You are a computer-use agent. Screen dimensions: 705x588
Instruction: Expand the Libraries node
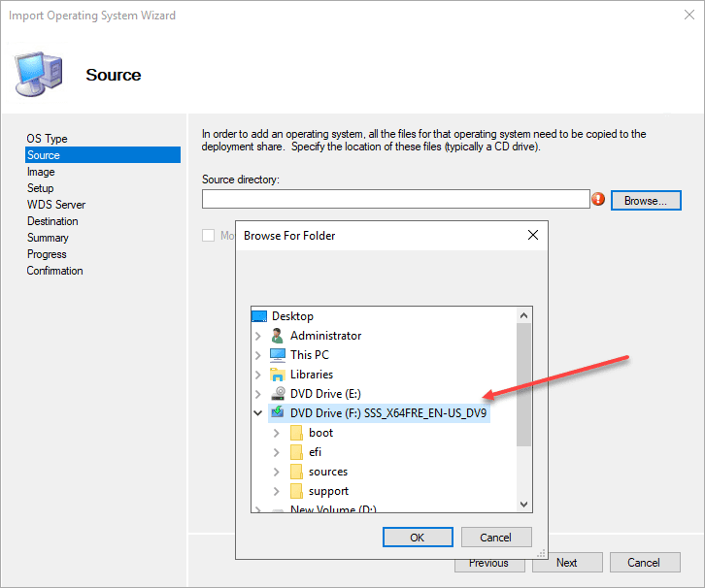coord(258,375)
